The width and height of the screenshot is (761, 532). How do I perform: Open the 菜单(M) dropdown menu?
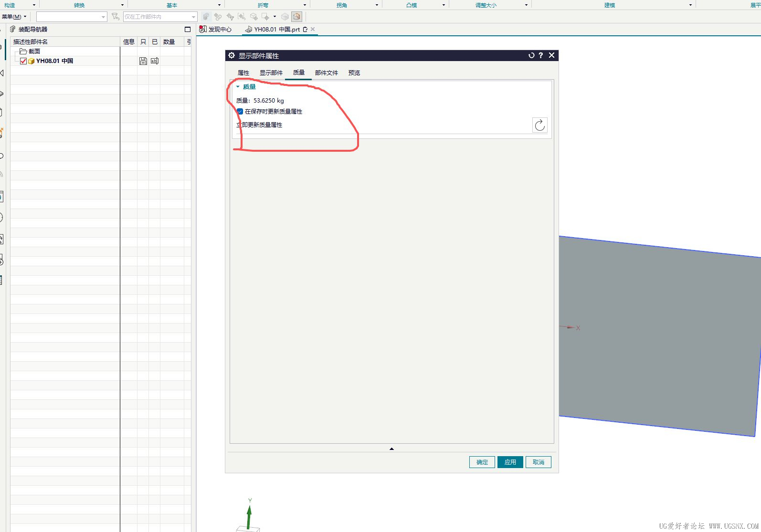point(14,17)
